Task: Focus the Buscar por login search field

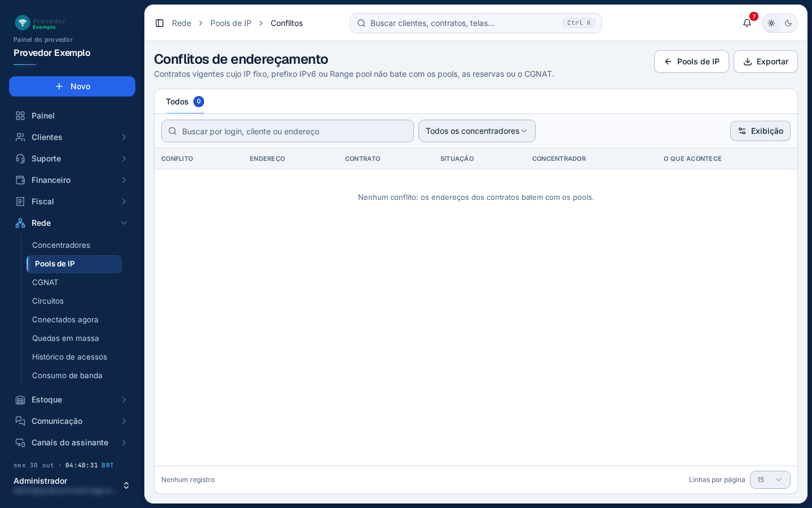Action: pyautogui.click(x=288, y=131)
